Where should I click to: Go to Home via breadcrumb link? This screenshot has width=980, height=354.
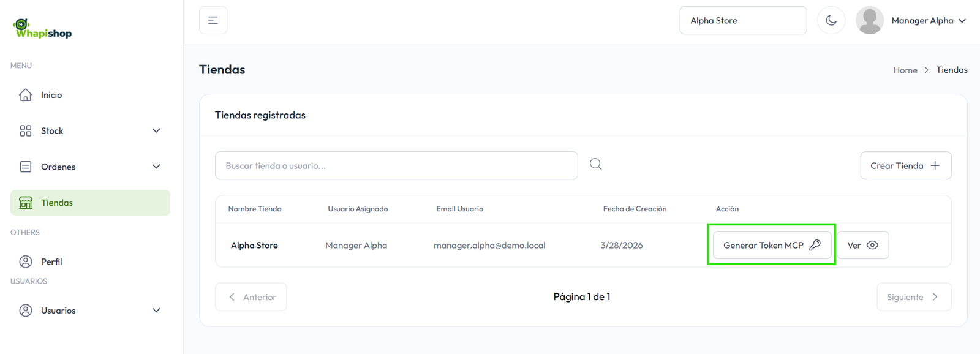905,70
